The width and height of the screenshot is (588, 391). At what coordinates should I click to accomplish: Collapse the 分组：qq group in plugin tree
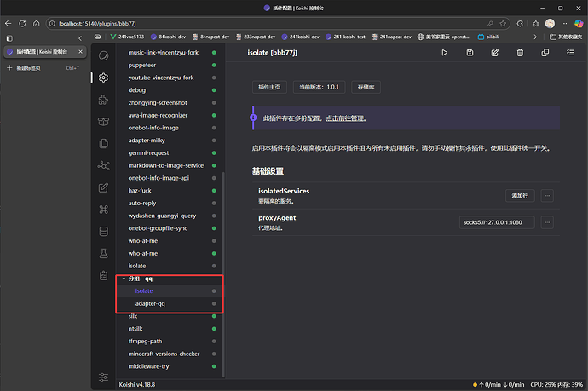pos(123,279)
